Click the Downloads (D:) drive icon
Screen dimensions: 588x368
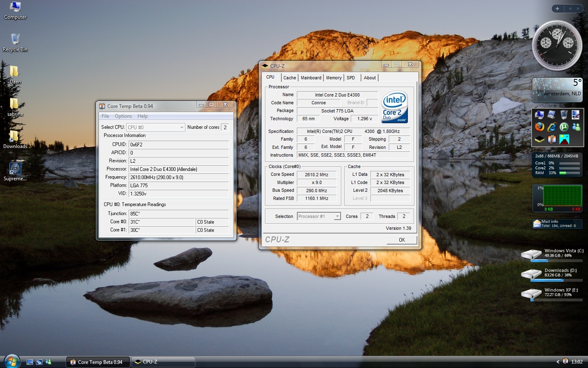(x=531, y=274)
